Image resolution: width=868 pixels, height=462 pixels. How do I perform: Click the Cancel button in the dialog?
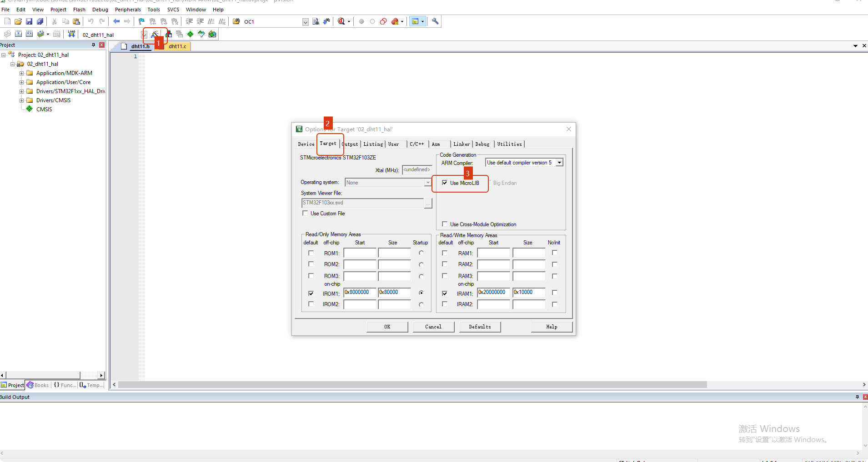coord(433,327)
